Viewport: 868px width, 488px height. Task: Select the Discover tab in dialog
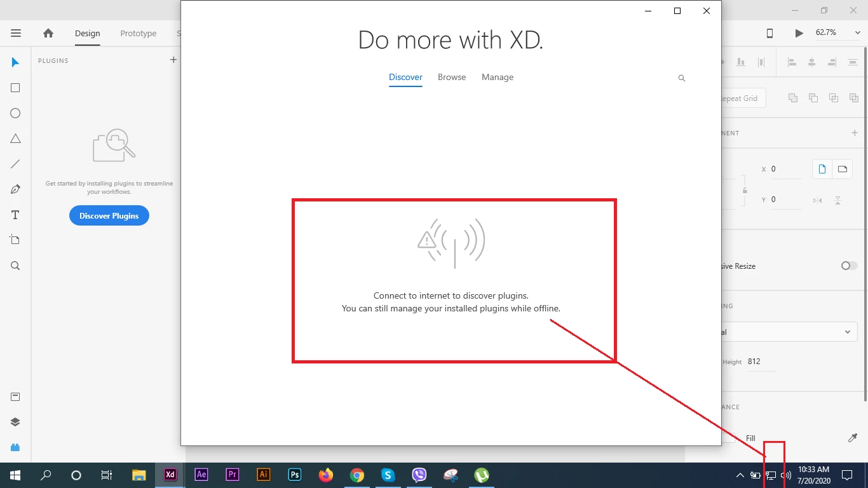click(x=405, y=78)
